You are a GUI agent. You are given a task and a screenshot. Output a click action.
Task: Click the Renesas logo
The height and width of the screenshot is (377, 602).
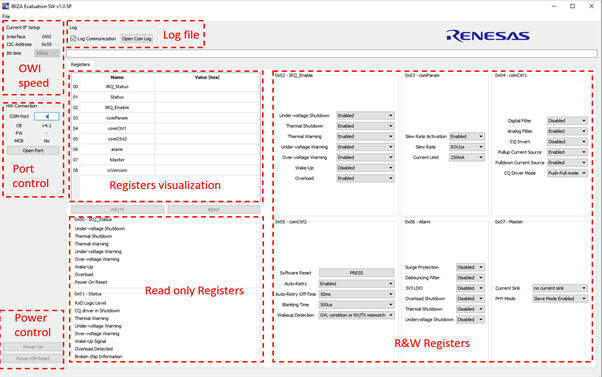point(488,36)
